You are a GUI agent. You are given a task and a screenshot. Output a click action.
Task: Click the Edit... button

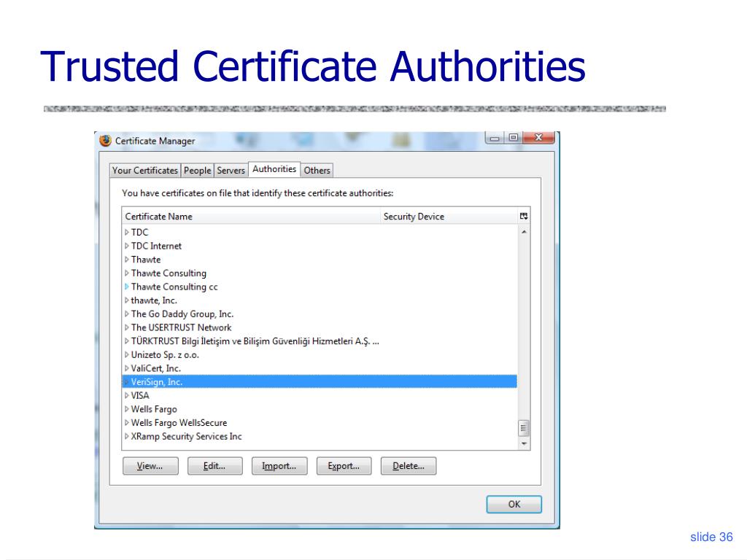click(x=215, y=466)
